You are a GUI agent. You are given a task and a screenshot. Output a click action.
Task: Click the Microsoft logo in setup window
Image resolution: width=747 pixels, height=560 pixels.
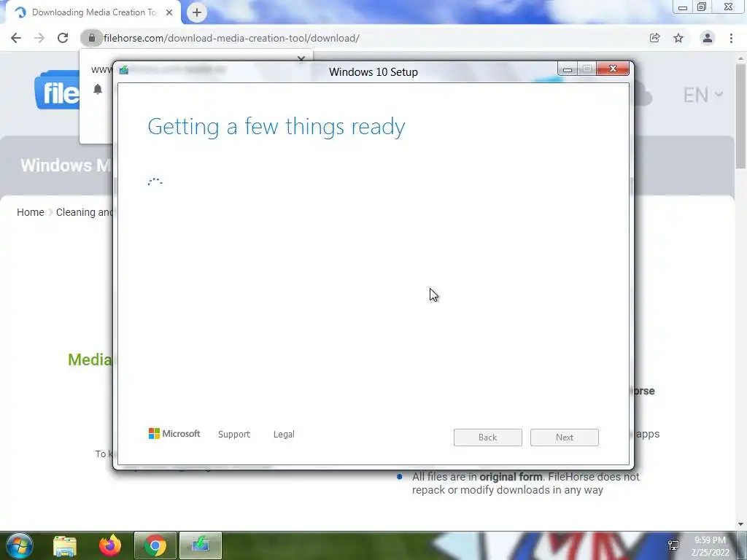pyautogui.click(x=174, y=434)
